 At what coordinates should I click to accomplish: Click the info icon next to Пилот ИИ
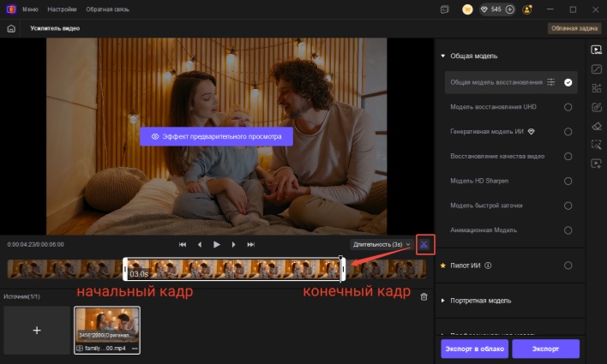point(488,266)
